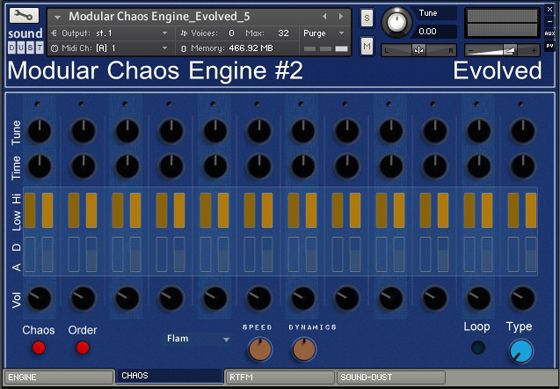560x389 pixels.
Task: Click the Solo S button
Action: point(367,18)
